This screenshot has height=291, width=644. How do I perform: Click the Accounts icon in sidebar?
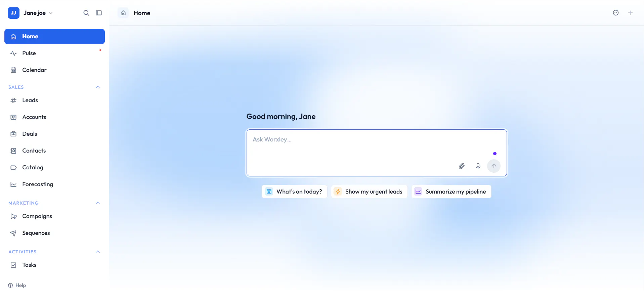[x=13, y=117]
